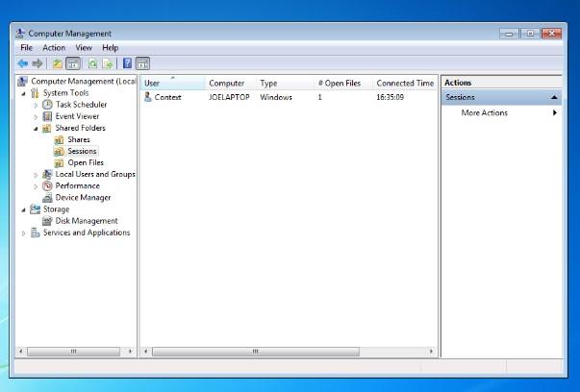The width and height of the screenshot is (580, 392).
Task: Click the Computer Management title bar icon
Action: click(x=20, y=34)
